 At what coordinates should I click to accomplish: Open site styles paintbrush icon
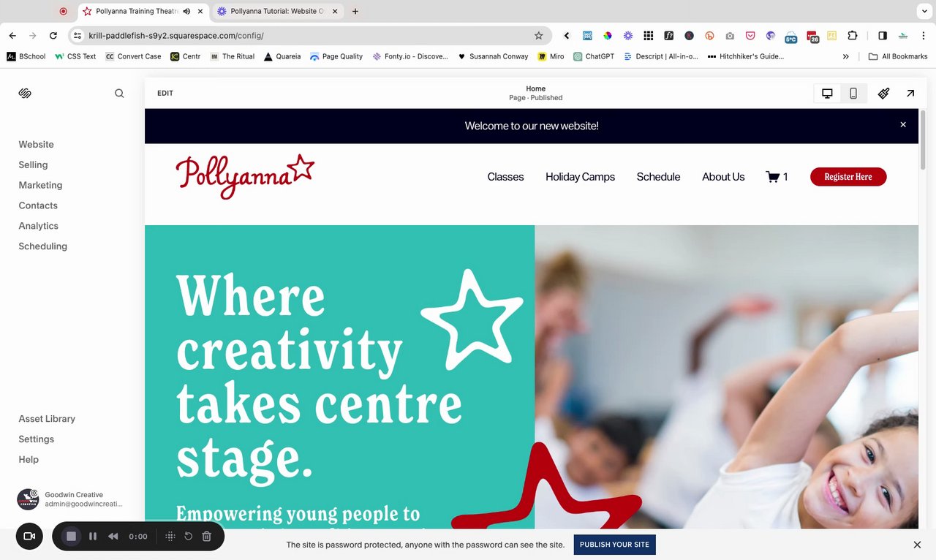pos(883,94)
